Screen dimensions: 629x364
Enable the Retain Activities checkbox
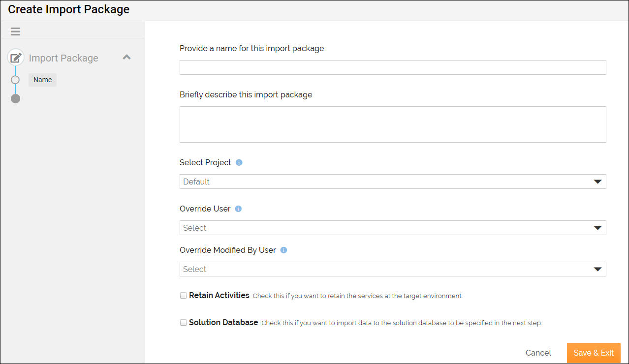click(184, 296)
